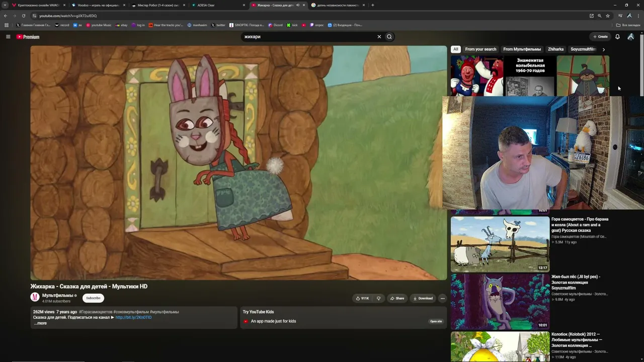
Task: Open the kick bookmark
Action: coord(292,25)
